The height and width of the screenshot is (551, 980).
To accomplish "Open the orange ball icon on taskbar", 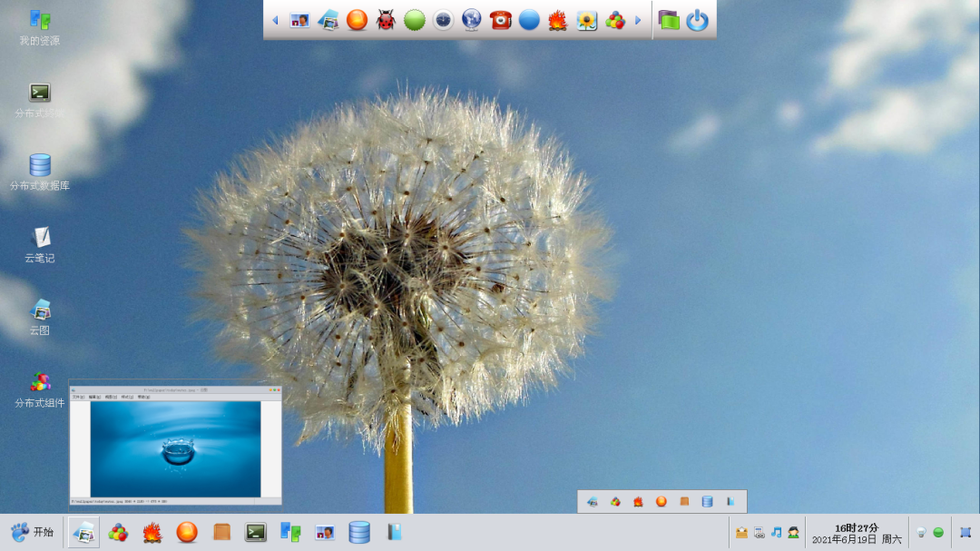I will pos(187,532).
